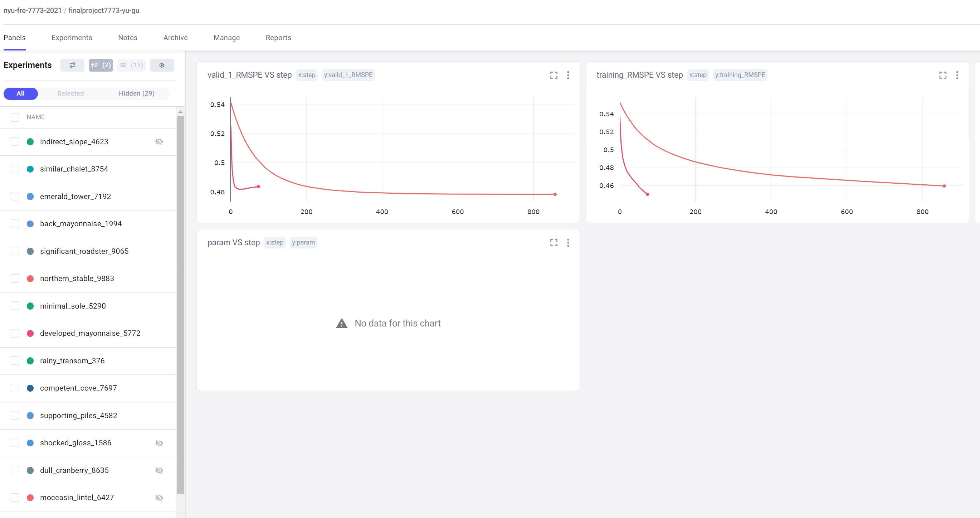Open the Archive tab

175,38
